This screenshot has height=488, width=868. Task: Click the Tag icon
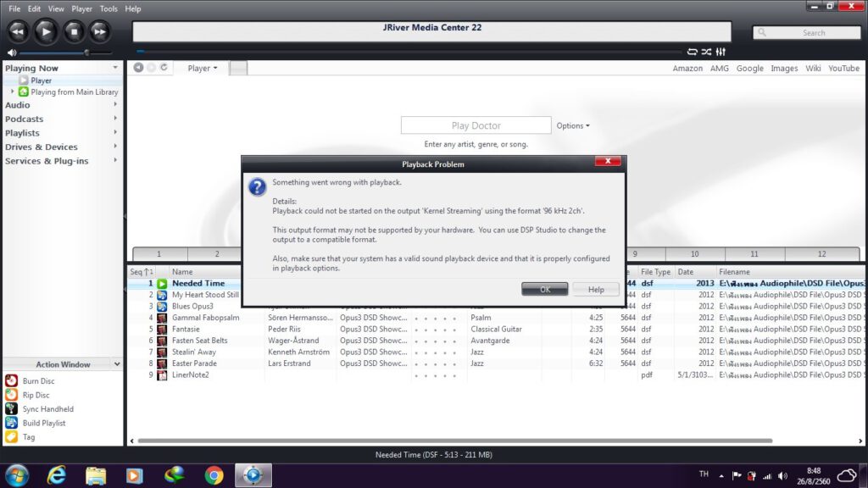(x=11, y=436)
